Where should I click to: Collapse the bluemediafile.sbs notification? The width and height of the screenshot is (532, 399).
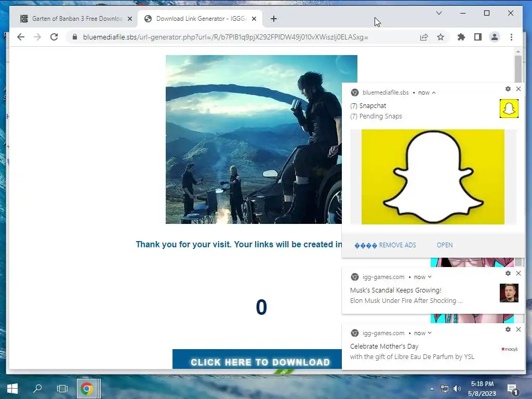pos(434,92)
